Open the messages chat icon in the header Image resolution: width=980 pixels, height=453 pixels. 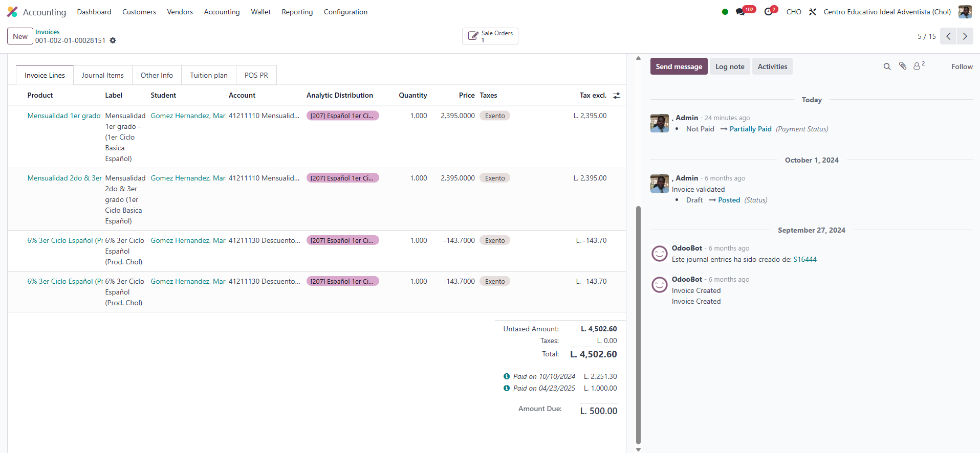pos(740,12)
